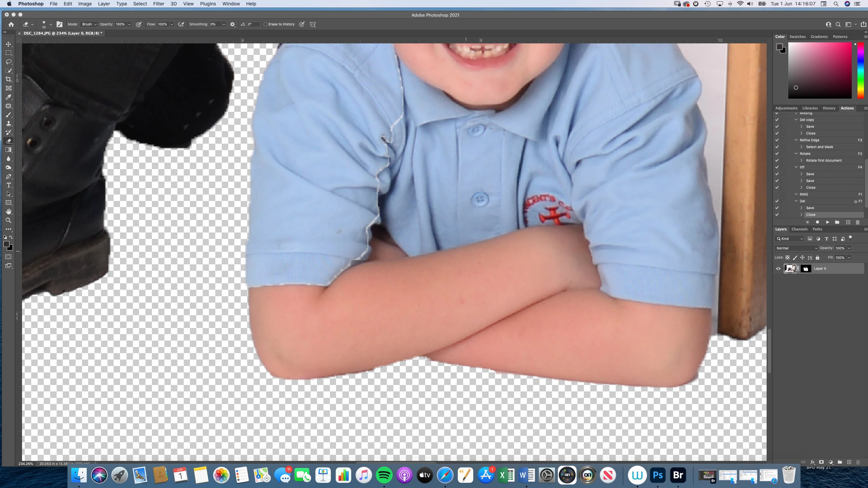This screenshot has width=868, height=488.
Task: Select the Hand tool
Action: coord(8,211)
